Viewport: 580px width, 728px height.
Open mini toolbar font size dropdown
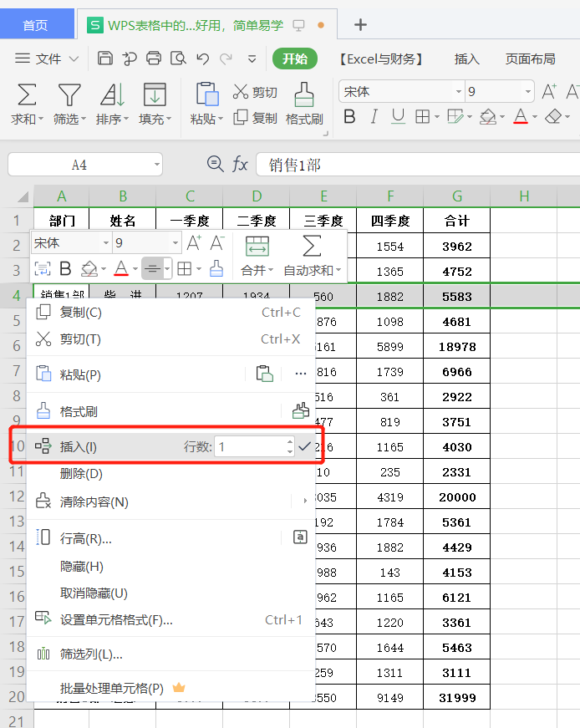175,243
